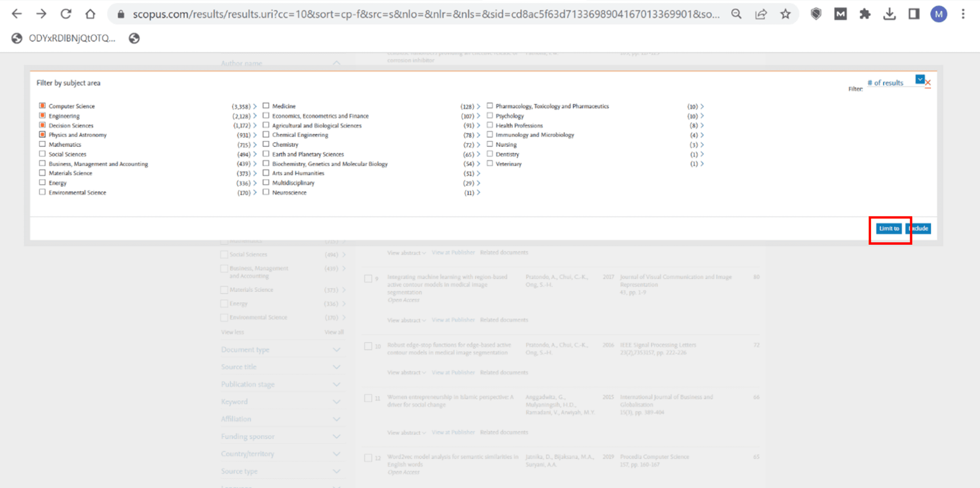Open browser downloads icon

tap(889, 14)
